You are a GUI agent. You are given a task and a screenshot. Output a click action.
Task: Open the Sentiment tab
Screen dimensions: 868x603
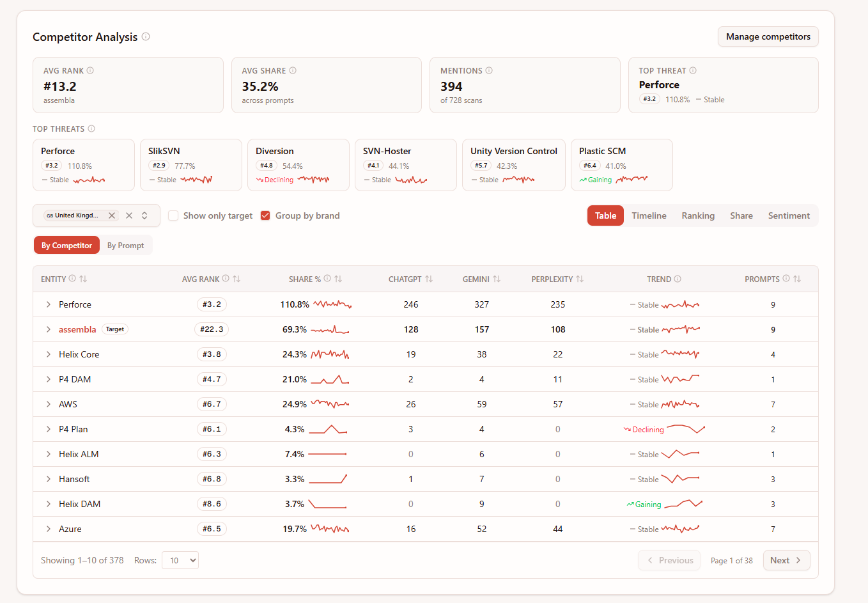(789, 215)
